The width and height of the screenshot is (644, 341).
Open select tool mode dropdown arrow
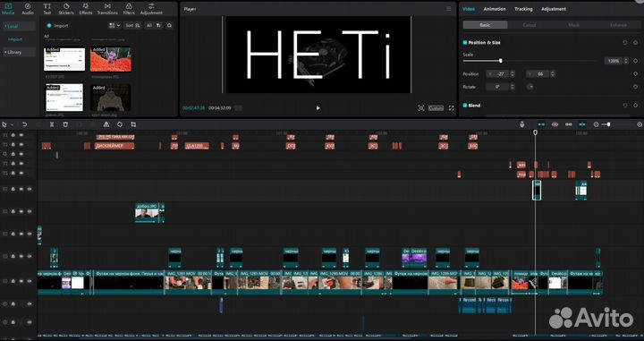tap(12, 124)
